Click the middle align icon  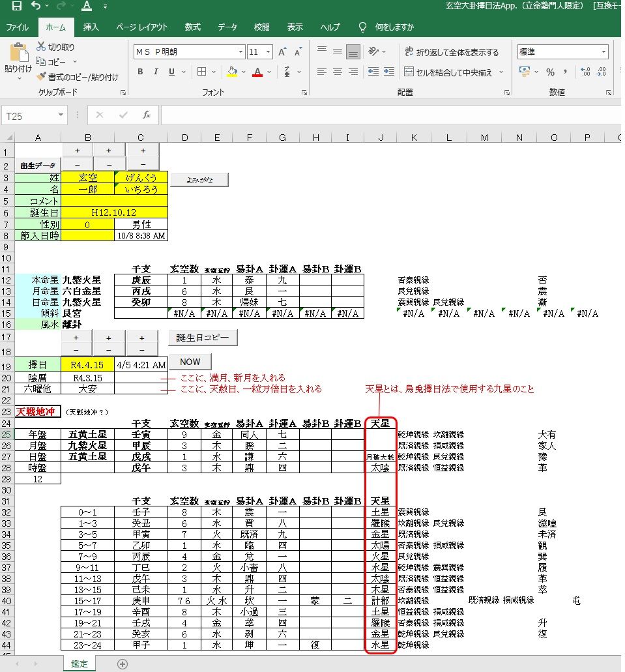338,51
